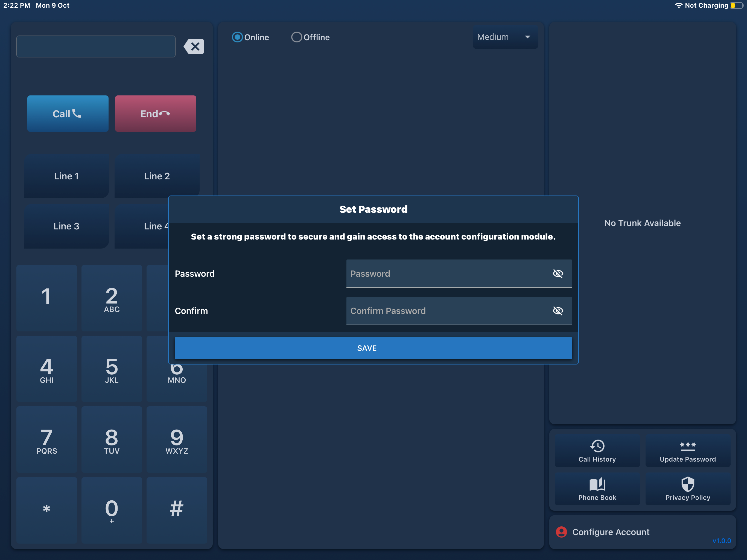Toggle visibility of the Password field

coord(558,274)
